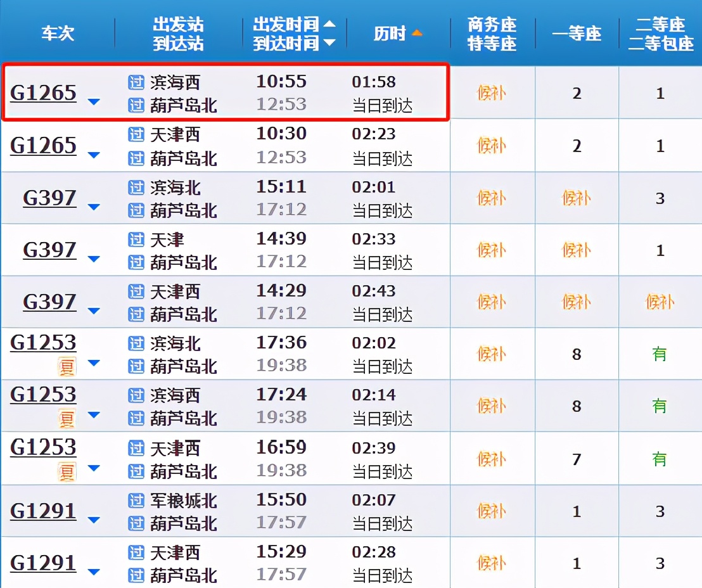
Task: Open the G397 train number link
Action: [x=49, y=198]
